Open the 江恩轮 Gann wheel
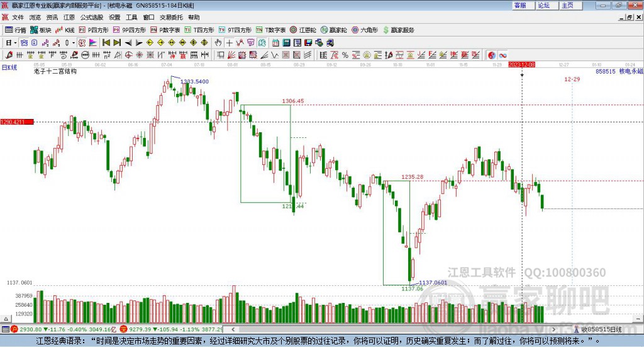The image size is (644, 347). point(303,30)
